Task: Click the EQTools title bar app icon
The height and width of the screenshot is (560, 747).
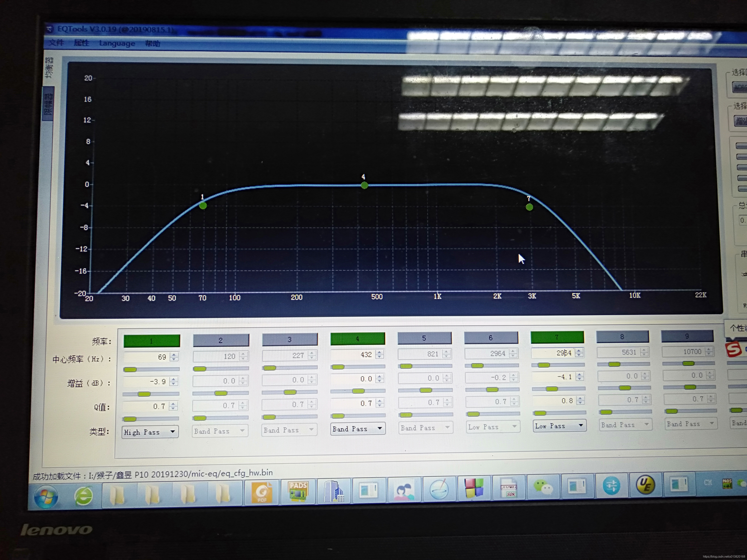Action: [x=49, y=29]
